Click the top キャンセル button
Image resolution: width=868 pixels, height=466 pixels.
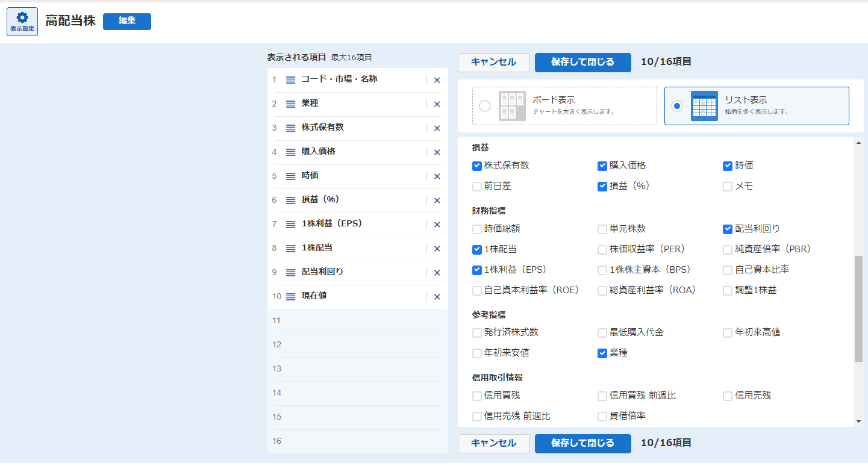493,62
